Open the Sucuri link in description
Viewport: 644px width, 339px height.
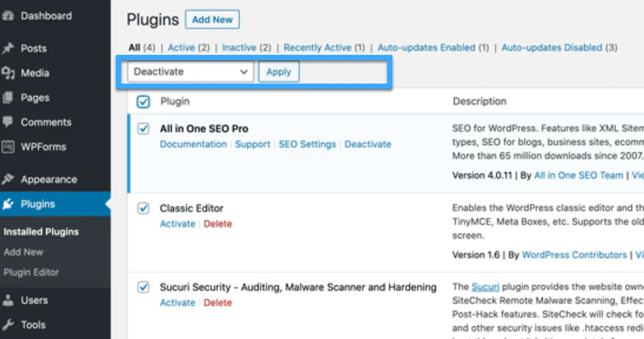point(485,287)
